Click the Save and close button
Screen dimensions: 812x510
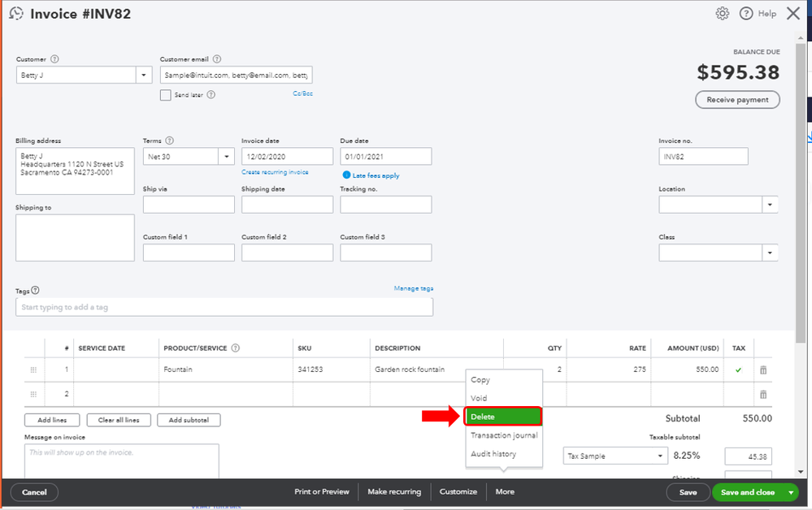point(747,492)
